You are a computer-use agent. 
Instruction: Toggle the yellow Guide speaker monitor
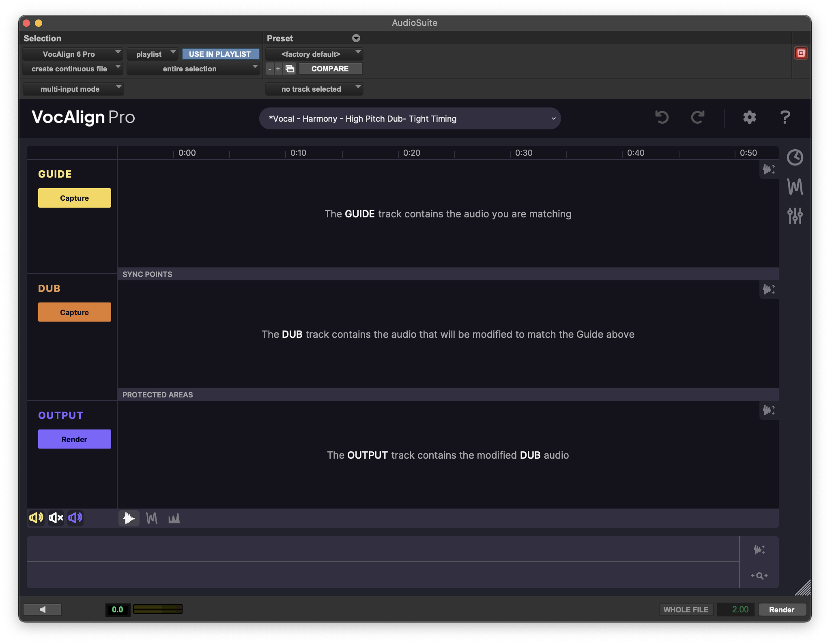coord(36,518)
